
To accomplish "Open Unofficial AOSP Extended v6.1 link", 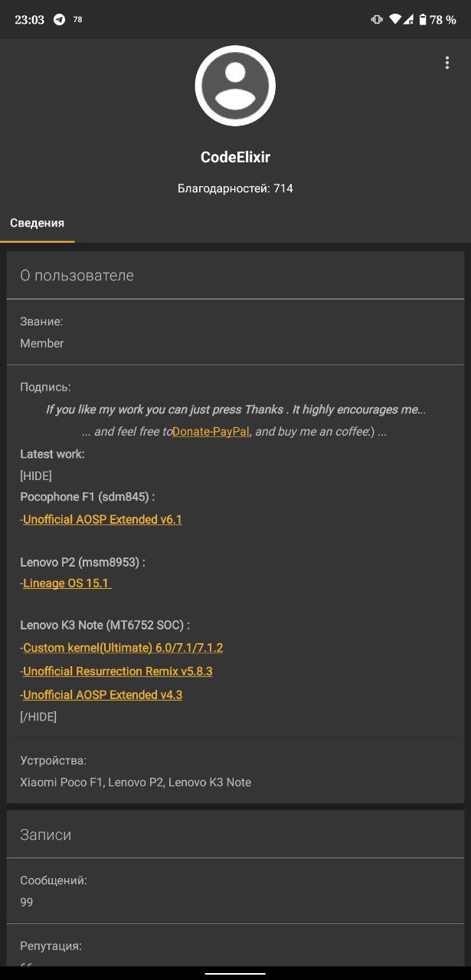I will [x=103, y=520].
